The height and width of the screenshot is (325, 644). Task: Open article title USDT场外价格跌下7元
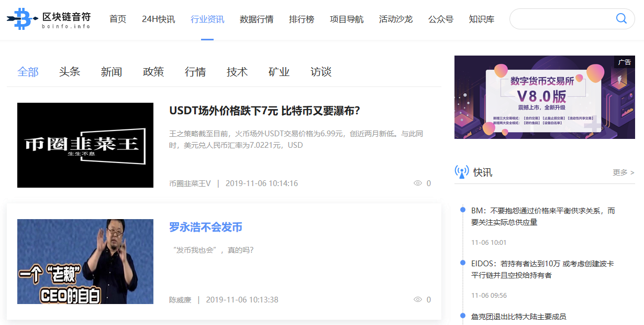pos(265,111)
